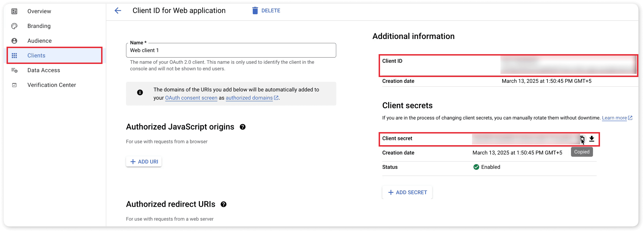The height and width of the screenshot is (232, 644).
Task: Click the Delete trash icon
Action: click(255, 11)
